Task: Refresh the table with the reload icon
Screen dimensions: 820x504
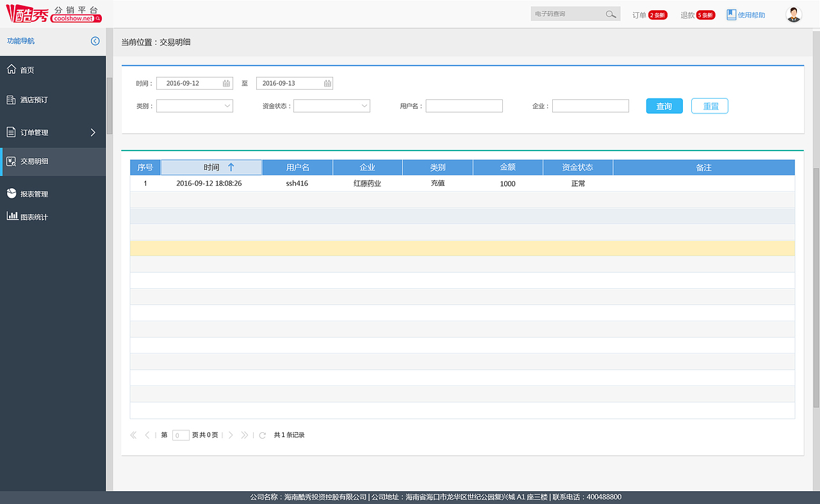Action: point(263,435)
